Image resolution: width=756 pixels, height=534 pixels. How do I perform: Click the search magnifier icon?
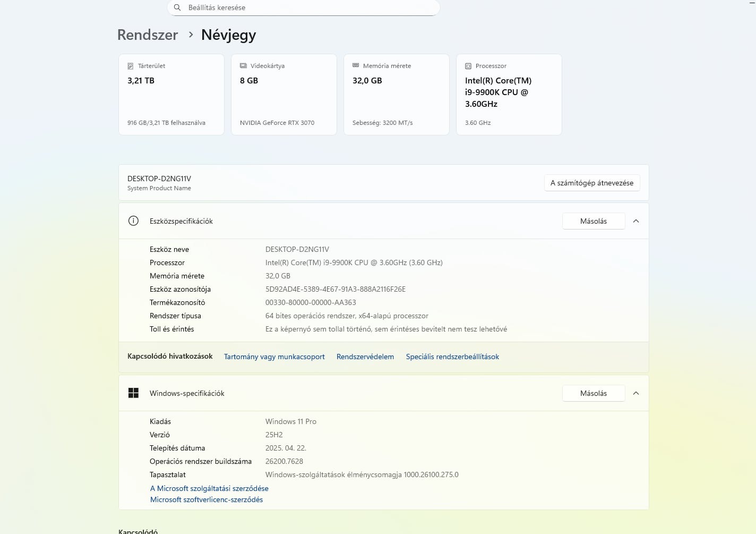(x=177, y=7)
